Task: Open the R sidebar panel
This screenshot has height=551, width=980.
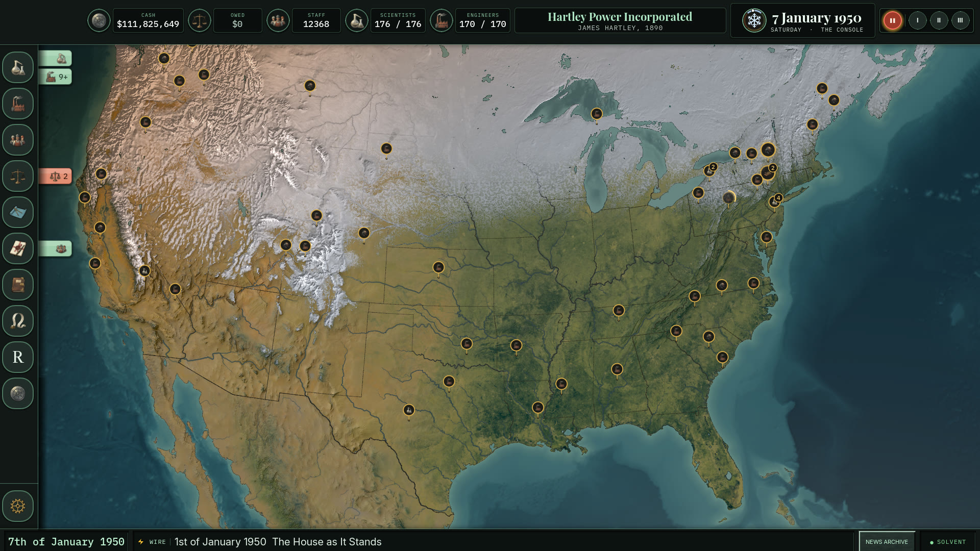Action: tap(18, 357)
